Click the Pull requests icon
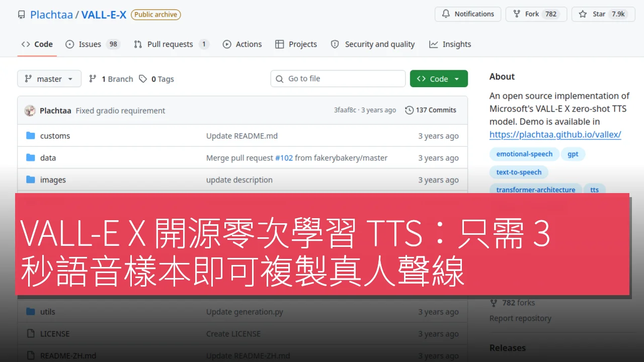 point(138,44)
